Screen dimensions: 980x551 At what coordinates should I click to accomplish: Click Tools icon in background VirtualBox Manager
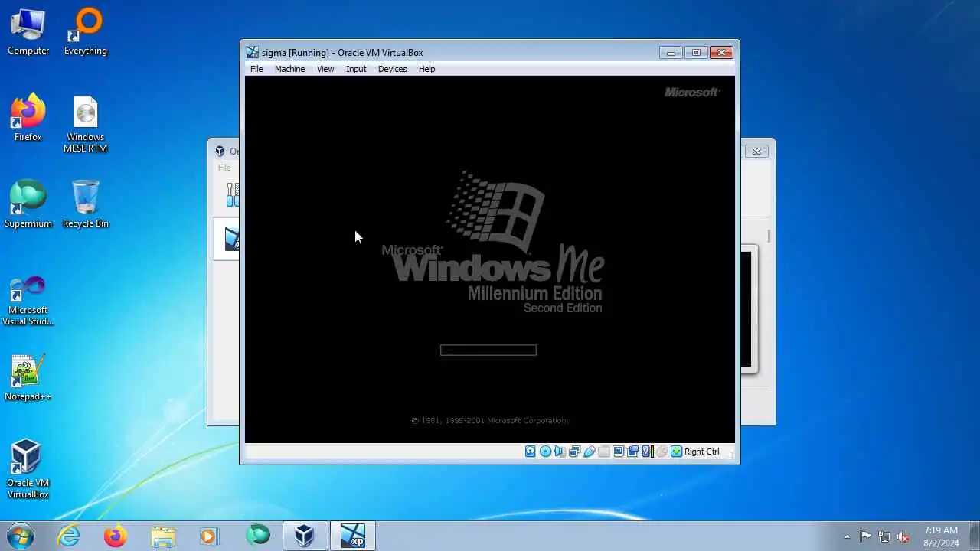[233, 194]
